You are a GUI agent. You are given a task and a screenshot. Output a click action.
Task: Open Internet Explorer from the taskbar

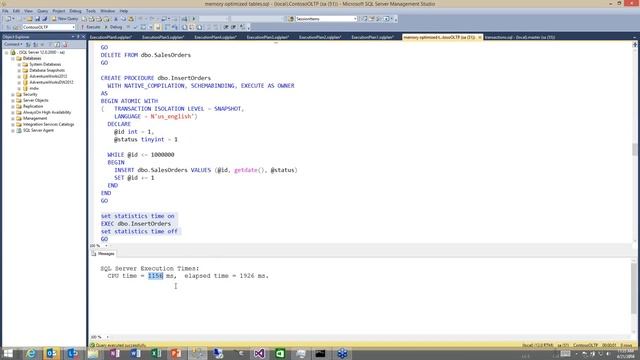pos(31,353)
